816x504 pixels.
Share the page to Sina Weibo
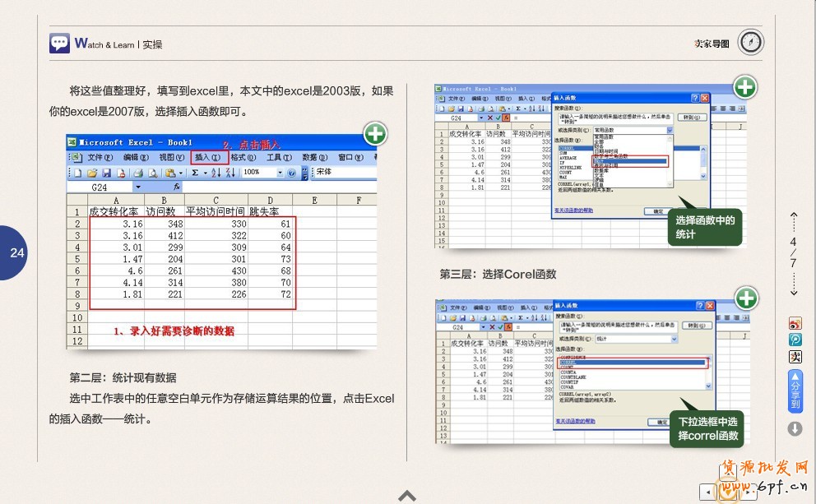click(795, 323)
